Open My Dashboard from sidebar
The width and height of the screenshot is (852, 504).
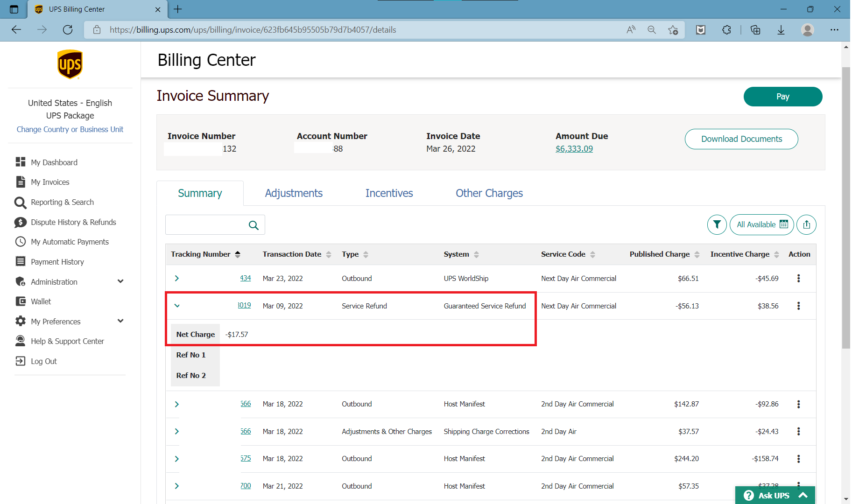click(54, 162)
